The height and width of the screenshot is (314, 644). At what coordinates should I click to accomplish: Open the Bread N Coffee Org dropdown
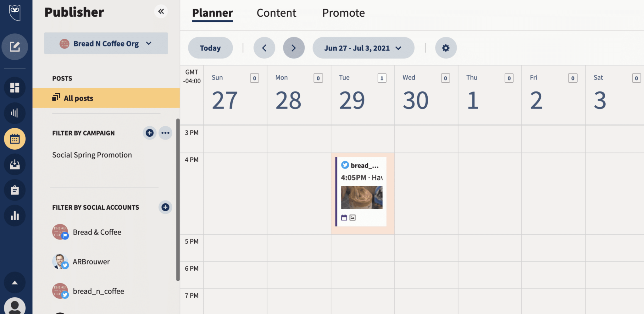click(106, 43)
